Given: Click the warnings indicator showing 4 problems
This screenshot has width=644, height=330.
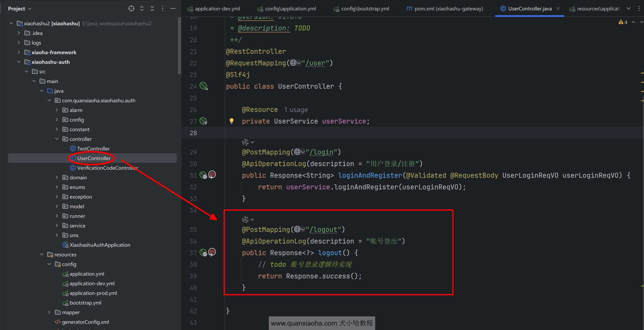Looking at the screenshot, I should point(623,22).
